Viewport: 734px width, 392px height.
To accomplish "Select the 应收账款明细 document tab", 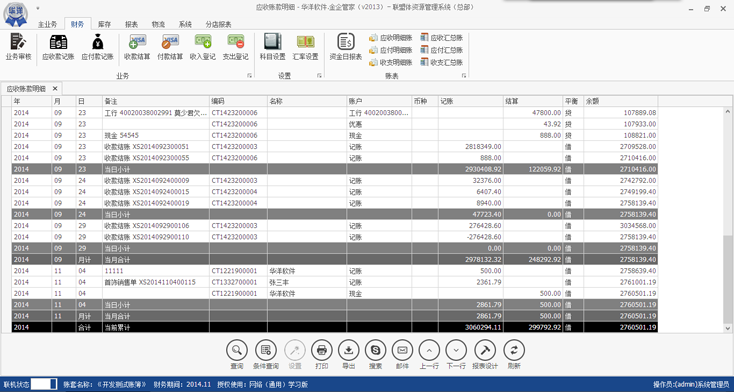I will (26, 89).
